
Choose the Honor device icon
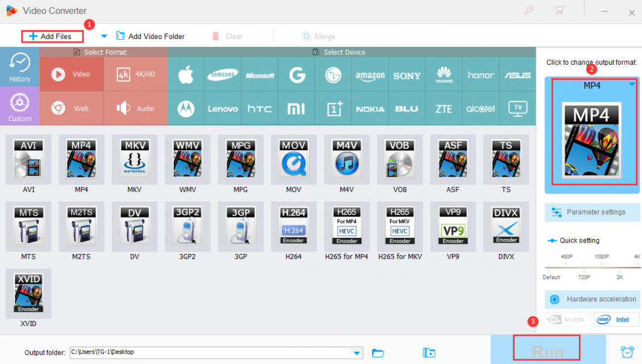[x=481, y=74]
